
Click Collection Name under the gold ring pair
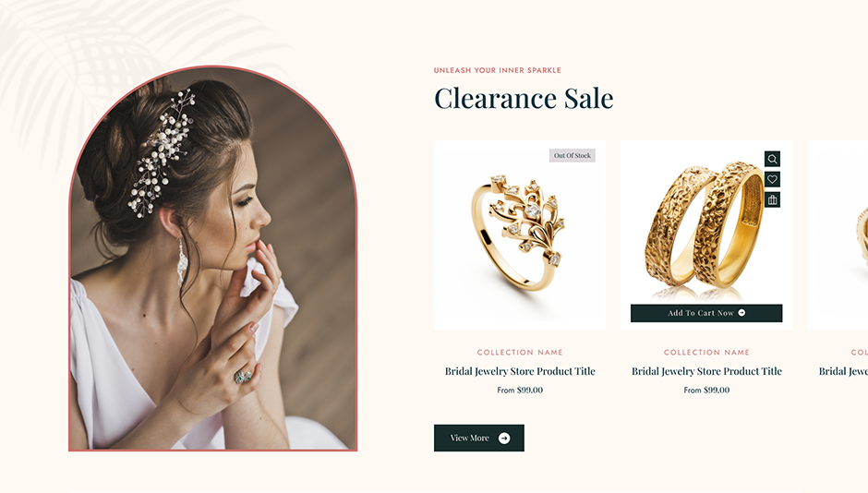(x=706, y=353)
